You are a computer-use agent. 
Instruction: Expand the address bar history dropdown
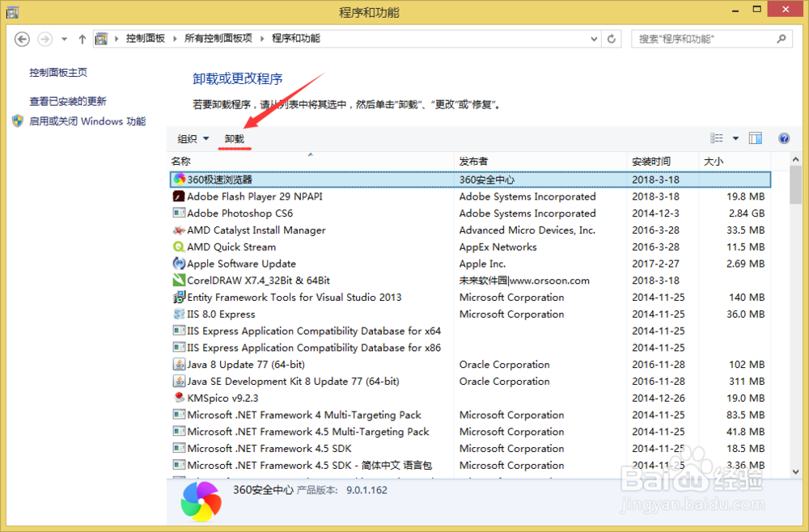pos(594,39)
